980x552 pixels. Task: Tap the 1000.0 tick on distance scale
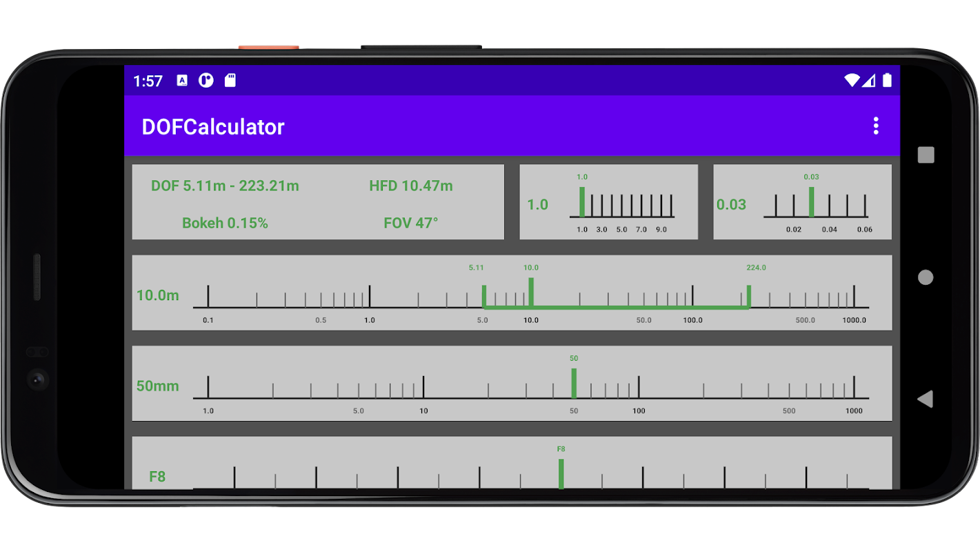click(854, 296)
